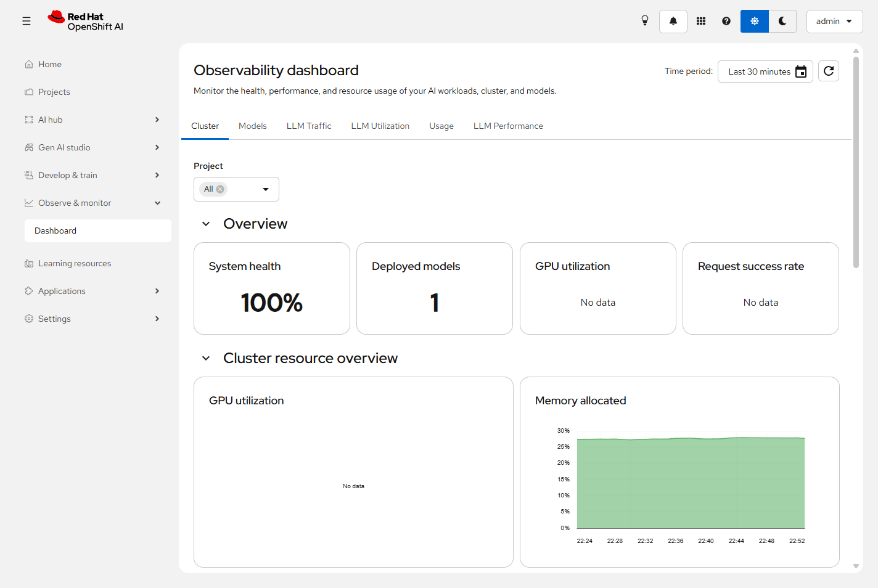Click the System health 100% value
This screenshot has height=588, width=878.
[272, 303]
